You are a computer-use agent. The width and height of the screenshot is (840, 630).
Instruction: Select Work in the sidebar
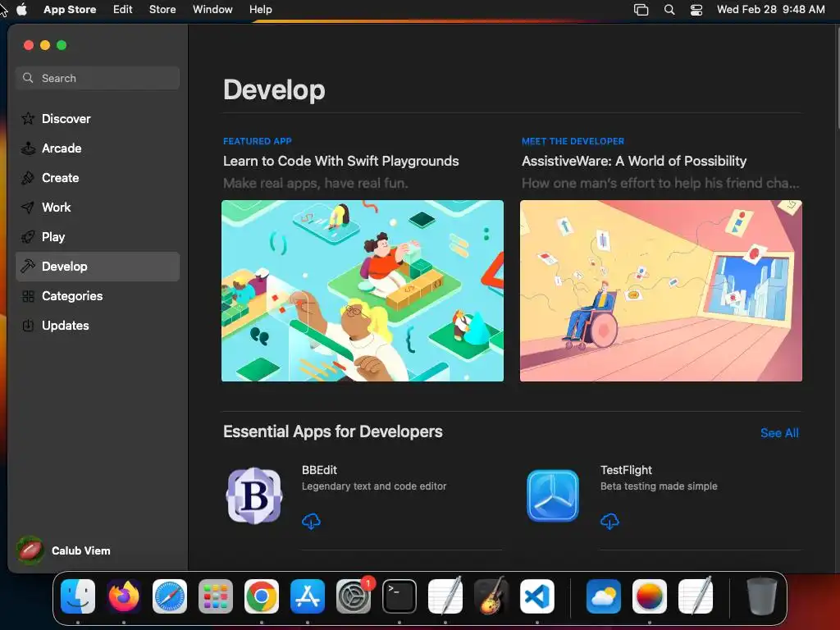click(x=98, y=208)
